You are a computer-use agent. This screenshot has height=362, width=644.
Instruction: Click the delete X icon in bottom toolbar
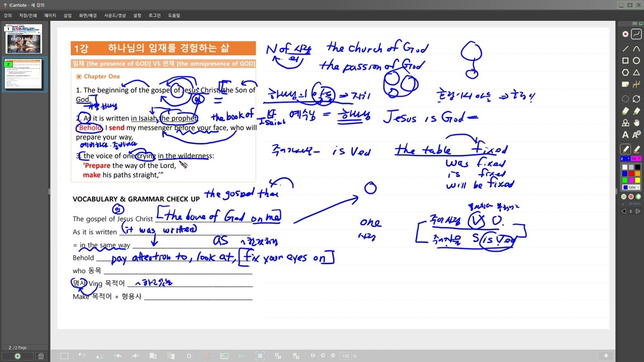[207, 356]
